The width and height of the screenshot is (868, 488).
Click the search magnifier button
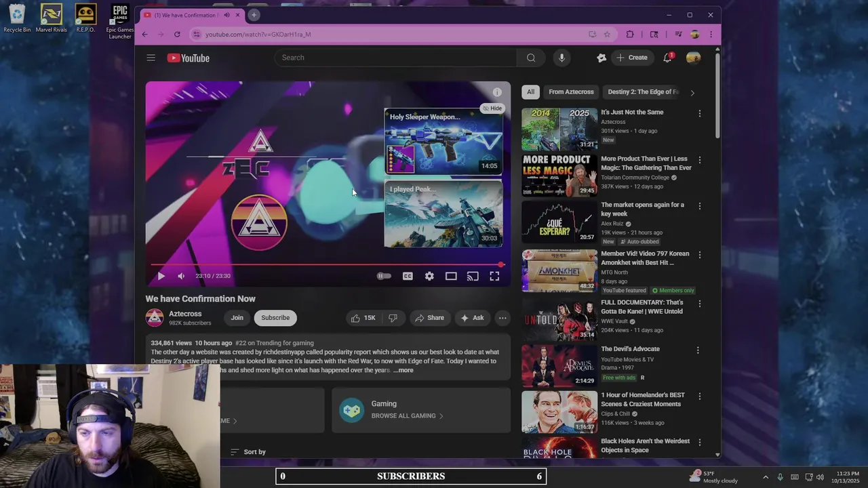pos(531,58)
